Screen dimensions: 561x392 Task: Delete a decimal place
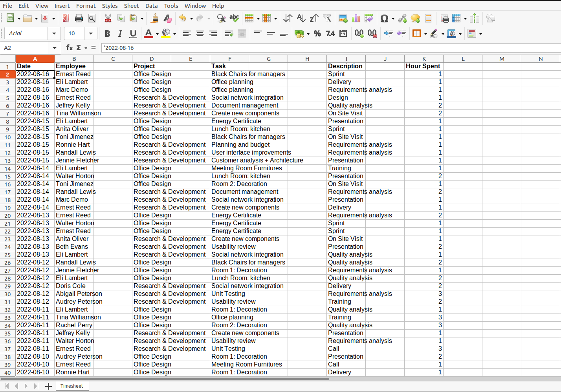click(372, 34)
